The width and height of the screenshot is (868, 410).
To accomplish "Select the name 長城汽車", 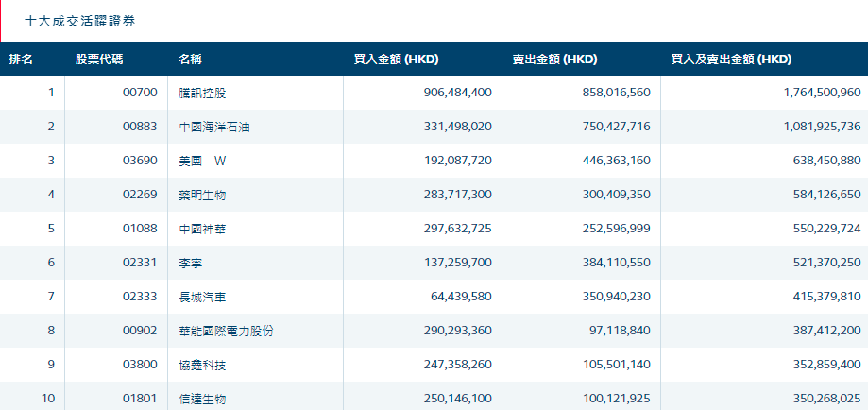I will click(203, 297).
